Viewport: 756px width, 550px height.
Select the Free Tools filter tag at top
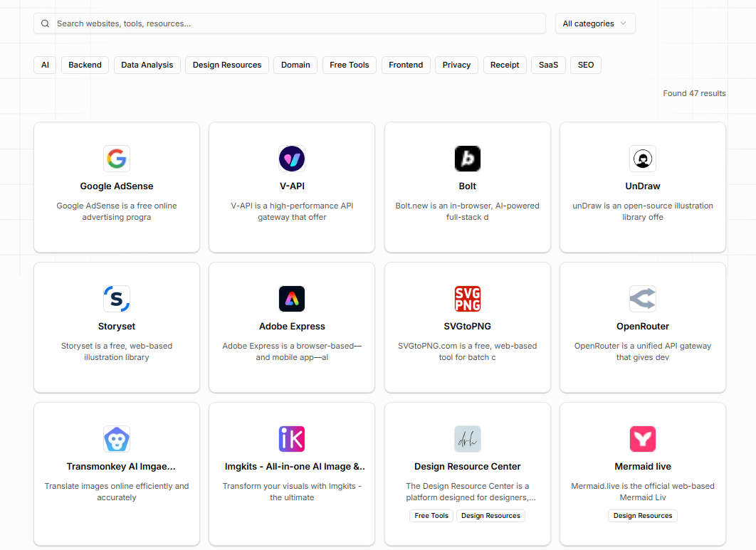click(349, 65)
